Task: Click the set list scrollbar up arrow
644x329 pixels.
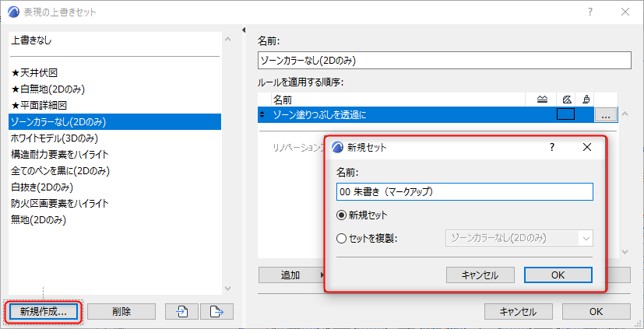Action: point(228,40)
